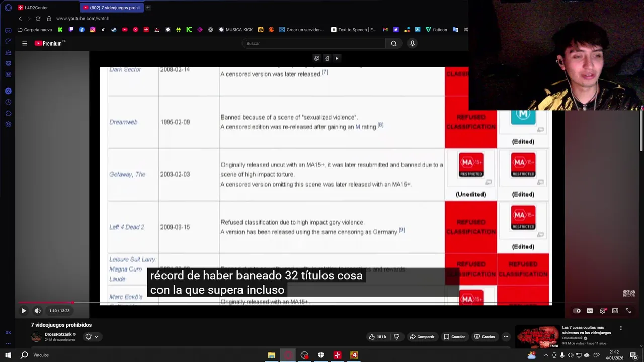This screenshot has height=362, width=644.
Task: Reload the current page
Action: (x=38, y=19)
